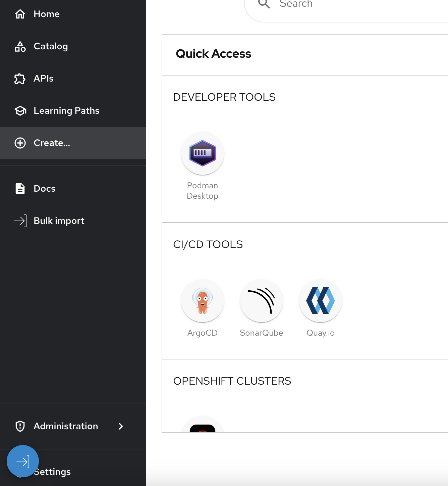
Task: Launch SonarQube from CI/CD tools
Action: coord(262,301)
